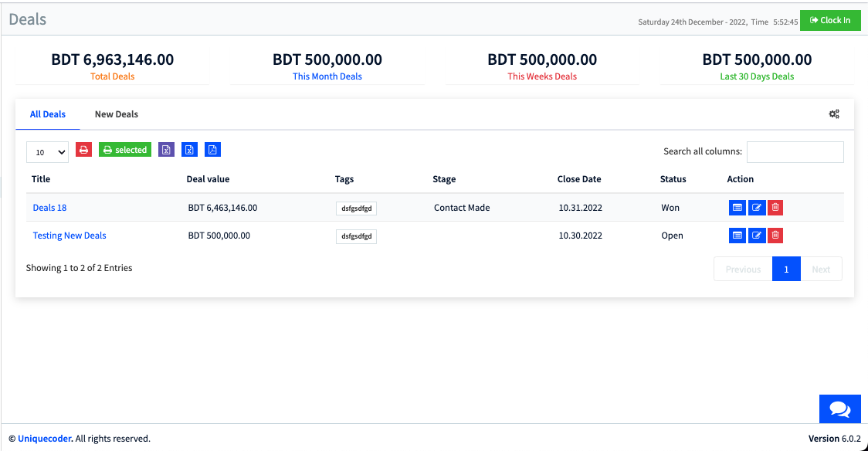Focus the Search all columns field

[x=795, y=152]
